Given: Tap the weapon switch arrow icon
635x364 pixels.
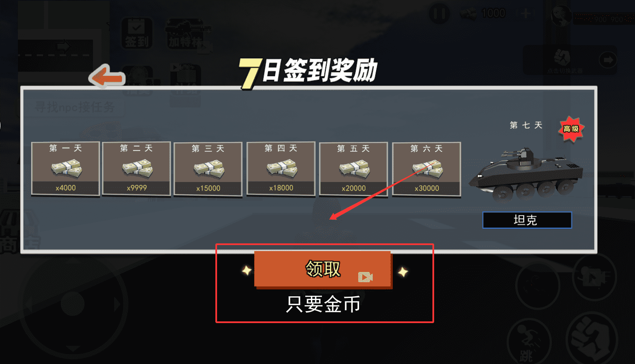Looking at the screenshot, I should tap(608, 60).
